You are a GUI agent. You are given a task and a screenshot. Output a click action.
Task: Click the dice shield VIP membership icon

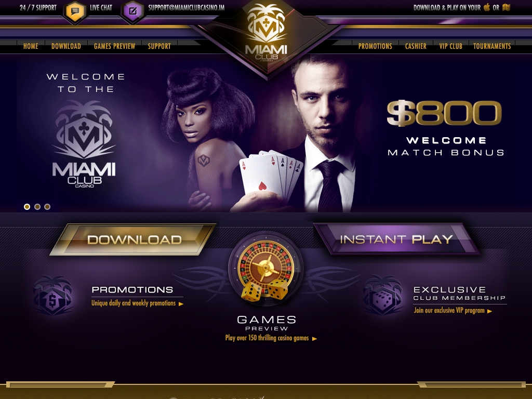(x=383, y=295)
